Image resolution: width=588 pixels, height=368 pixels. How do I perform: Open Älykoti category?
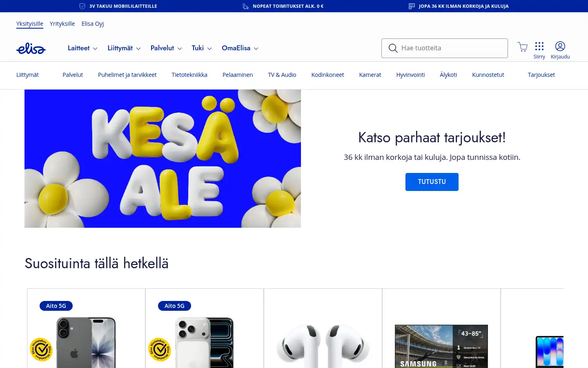(448, 75)
